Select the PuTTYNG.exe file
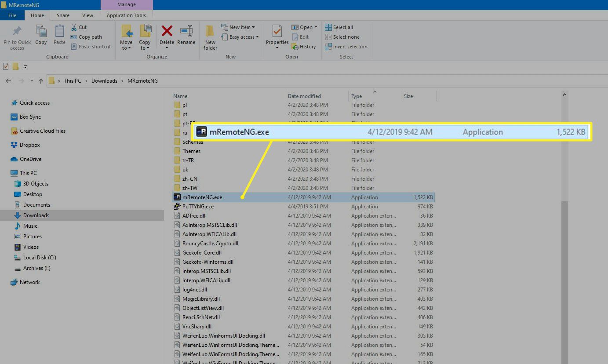The width and height of the screenshot is (608, 364). point(198,207)
